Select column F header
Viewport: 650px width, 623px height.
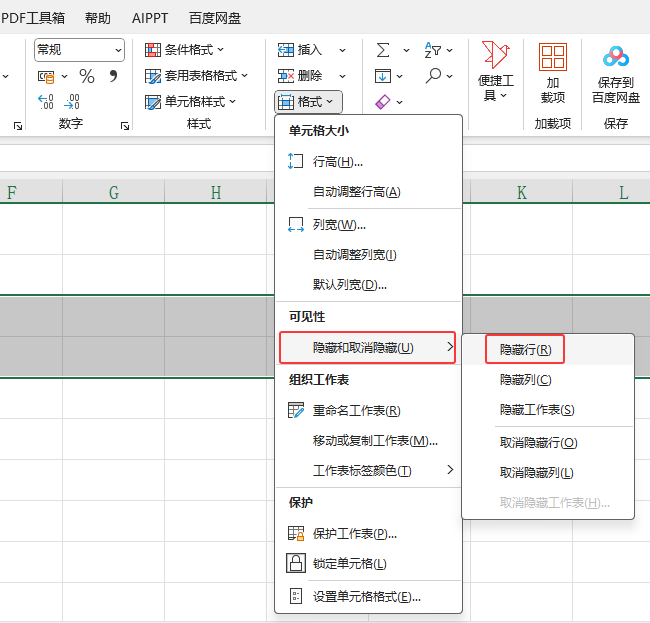coord(31,192)
